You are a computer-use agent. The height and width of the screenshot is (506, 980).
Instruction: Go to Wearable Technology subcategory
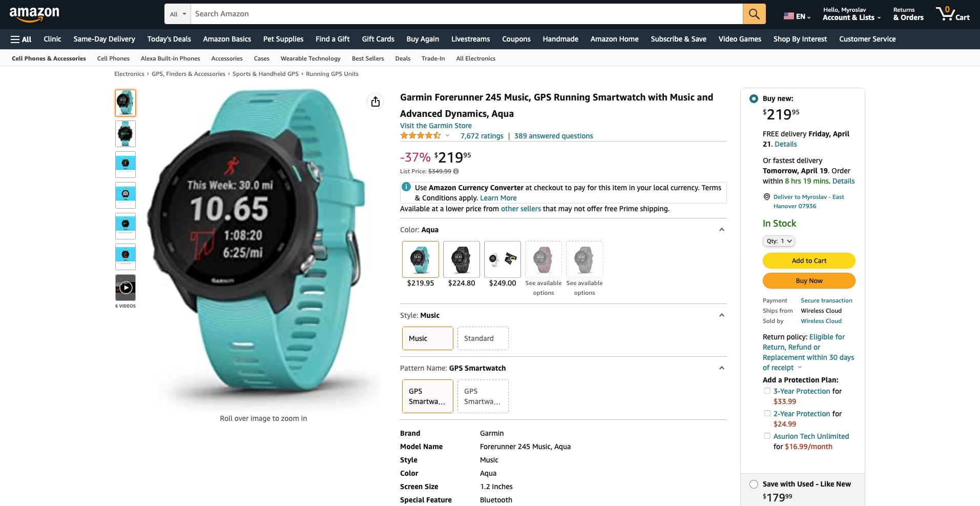(x=310, y=58)
